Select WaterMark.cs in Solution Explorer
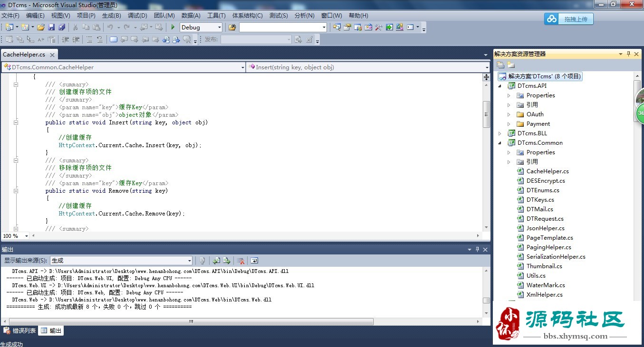644x347 pixels. click(x=546, y=285)
